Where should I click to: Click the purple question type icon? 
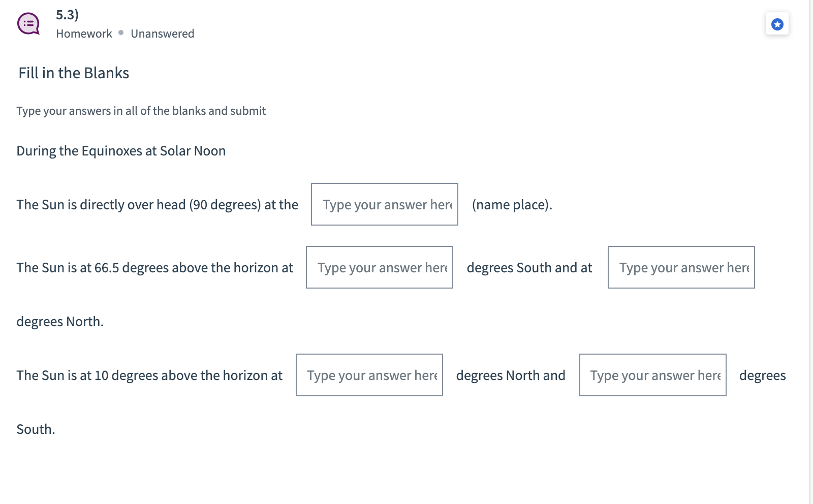coord(28,23)
